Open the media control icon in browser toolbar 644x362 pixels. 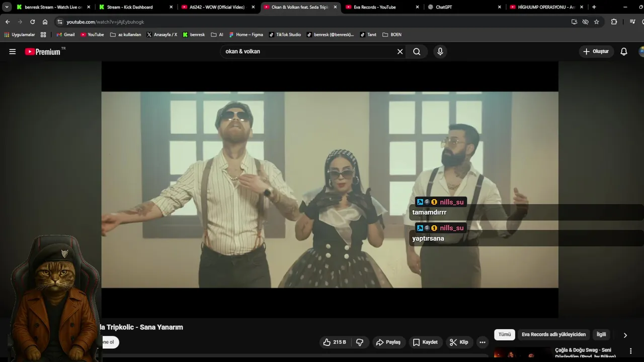tap(632, 22)
